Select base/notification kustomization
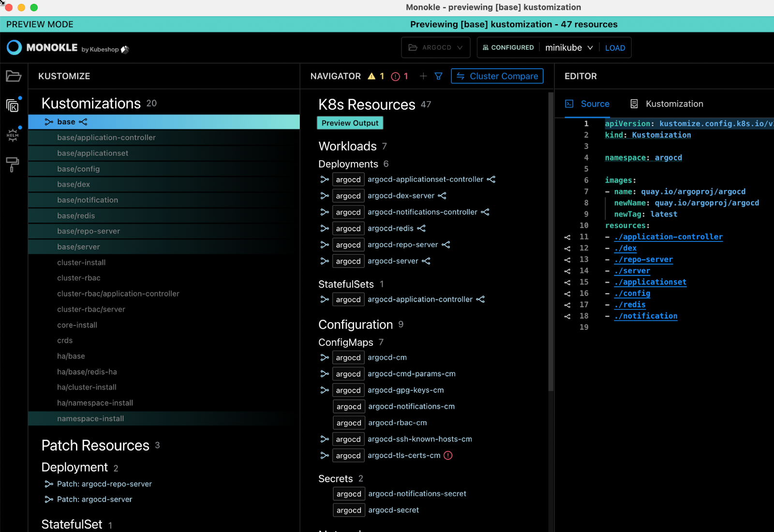The image size is (774, 532). point(164,200)
